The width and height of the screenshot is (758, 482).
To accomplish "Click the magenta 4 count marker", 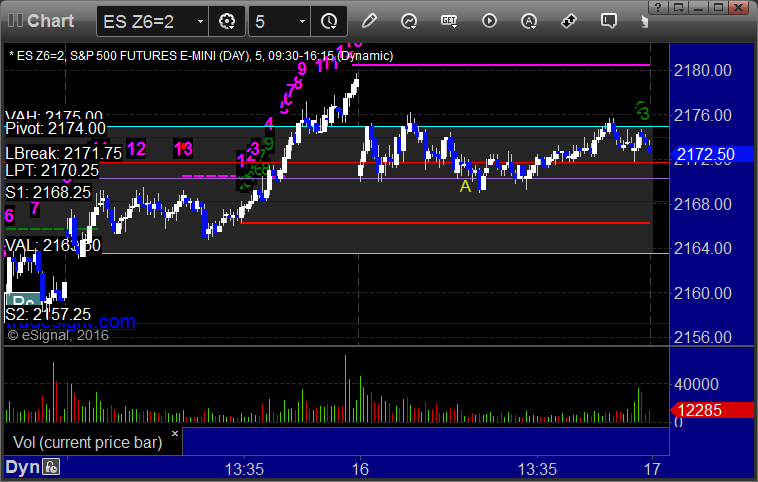I will (269, 124).
